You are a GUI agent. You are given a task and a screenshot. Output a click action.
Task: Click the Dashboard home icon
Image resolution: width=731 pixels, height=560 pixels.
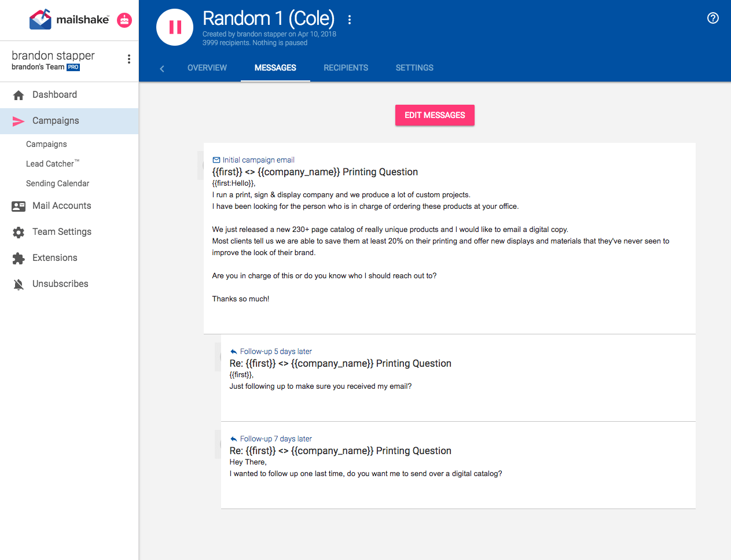click(x=19, y=95)
